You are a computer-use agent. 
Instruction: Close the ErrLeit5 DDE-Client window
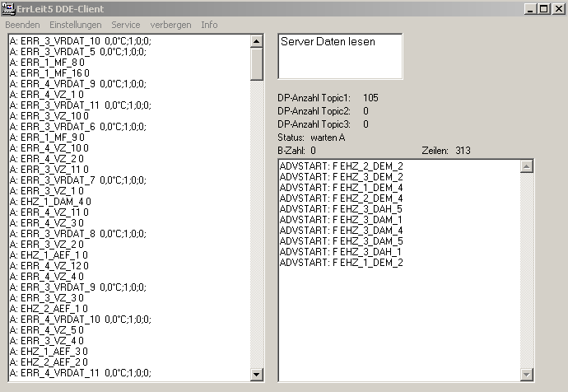click(x=557, y=9)
